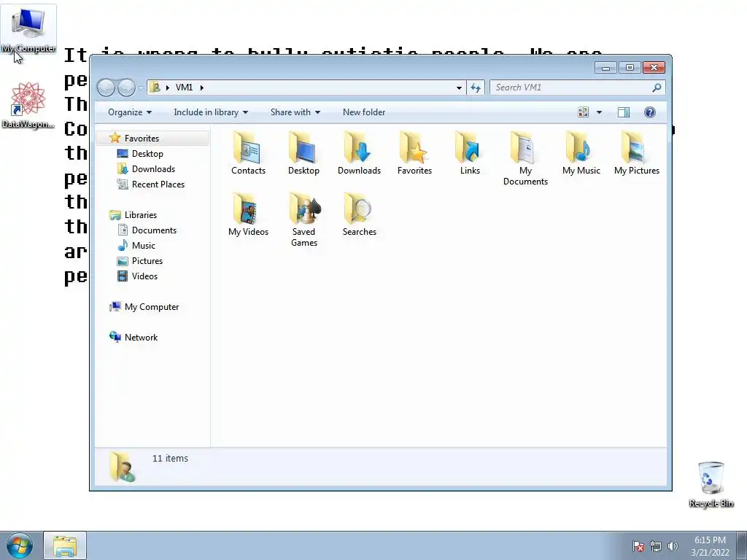Expand the view options dropdown arrow
The width and height of the screenshot is (747, 560).
pos(600,112)
